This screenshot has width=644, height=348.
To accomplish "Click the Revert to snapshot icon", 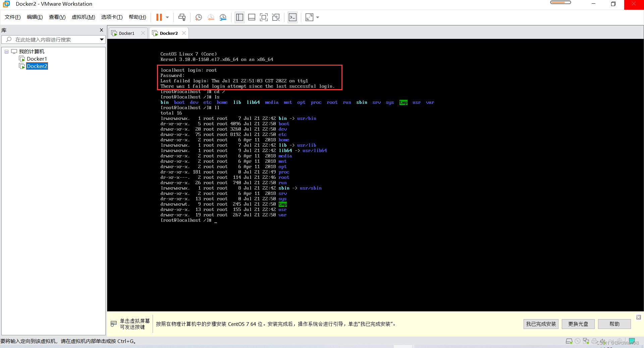I will click(x=211, y=17).
